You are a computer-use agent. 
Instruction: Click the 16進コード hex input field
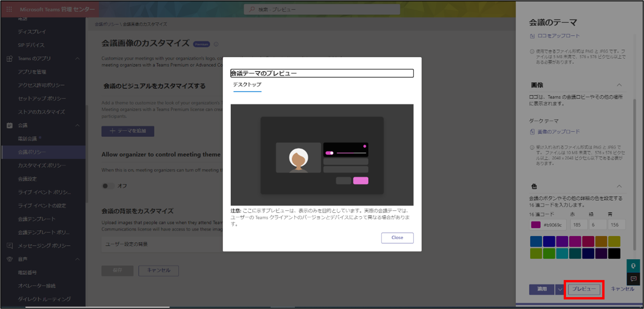pyautogui.click(x=553, y=225)
